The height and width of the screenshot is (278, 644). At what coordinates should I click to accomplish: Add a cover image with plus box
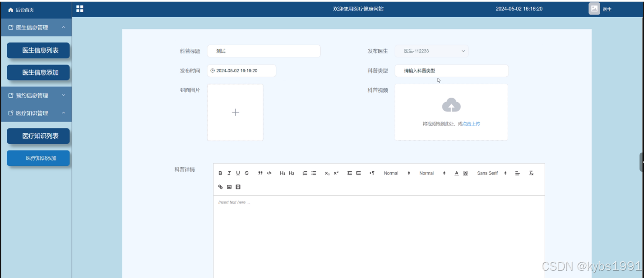coord(235,112)
